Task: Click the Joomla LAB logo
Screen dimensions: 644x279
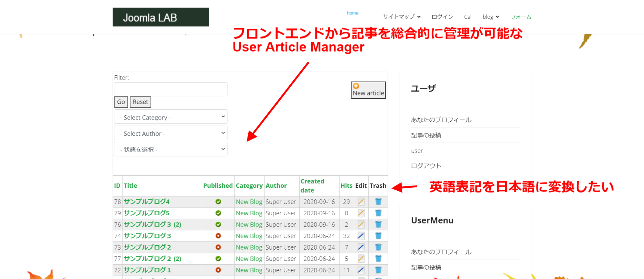Action: pos(161,17)
